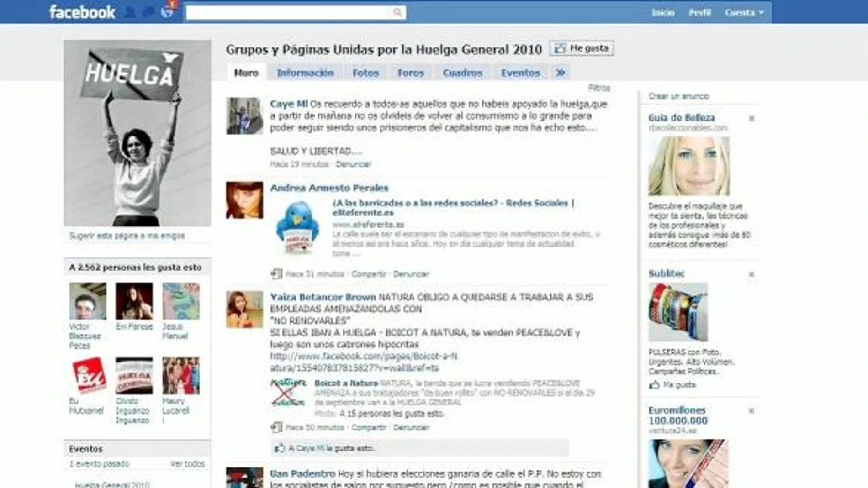The width and height of the screenshot is (868, 488).
Task: Open Uan Padentro's profile link
Action: click(x=302, y=474)
